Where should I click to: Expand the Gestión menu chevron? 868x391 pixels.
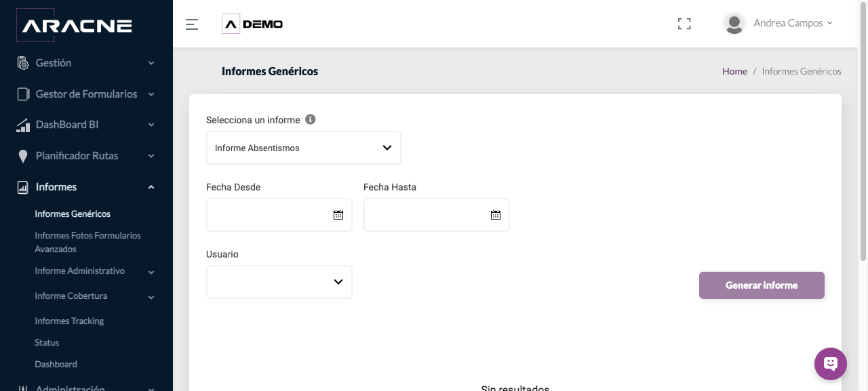click(151, 63)
